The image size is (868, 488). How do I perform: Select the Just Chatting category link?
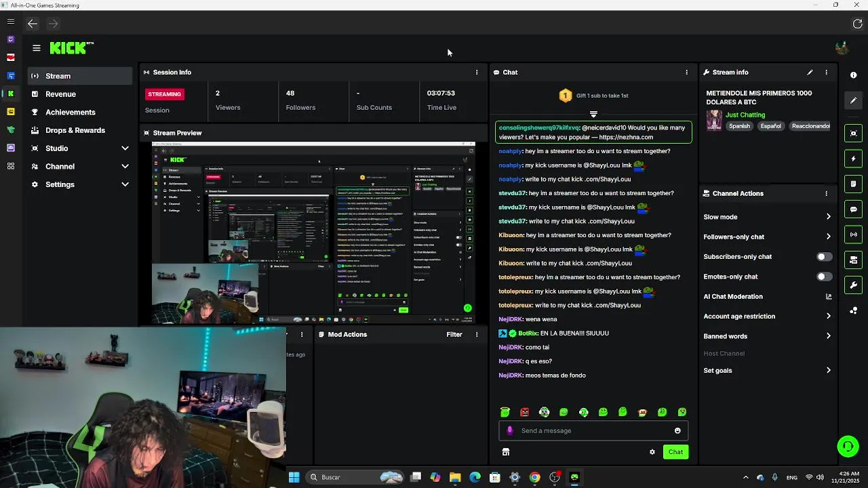click(745, 115)
